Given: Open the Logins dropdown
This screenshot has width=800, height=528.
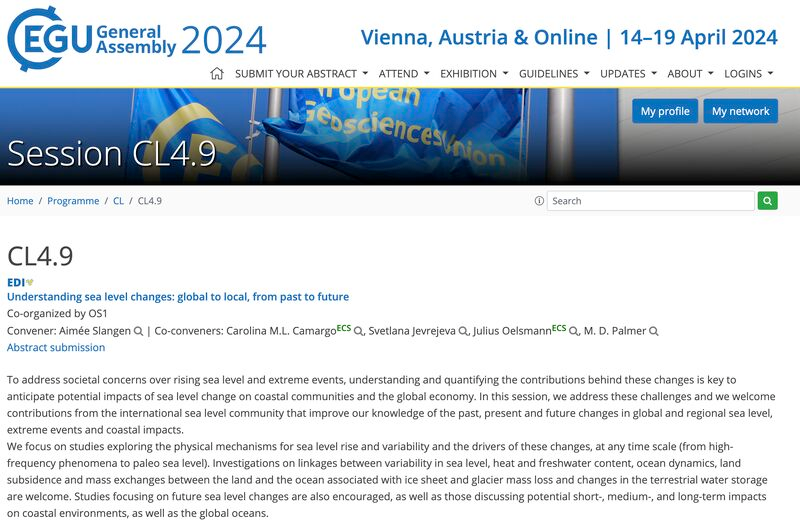Looking at the screenshot, I should tap(748, 74).
